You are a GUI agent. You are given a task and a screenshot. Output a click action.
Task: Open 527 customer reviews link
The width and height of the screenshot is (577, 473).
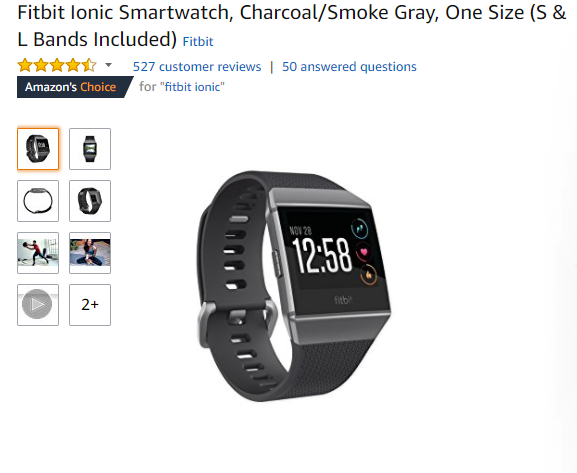197,67
